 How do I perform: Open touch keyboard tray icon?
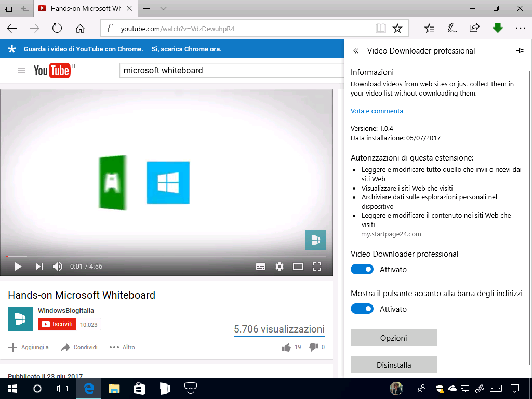pyautogui.click(x=496, y=389)
